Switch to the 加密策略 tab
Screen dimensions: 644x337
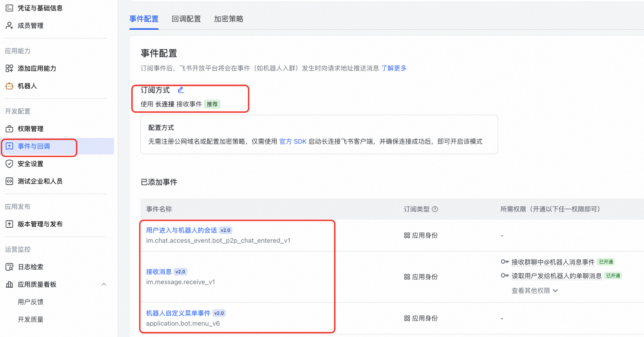(x=229, y=19)
